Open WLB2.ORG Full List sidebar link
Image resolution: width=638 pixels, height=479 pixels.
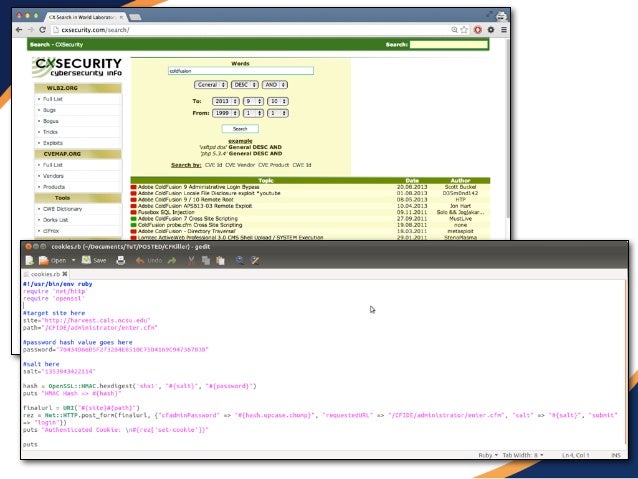coord(52,99)
